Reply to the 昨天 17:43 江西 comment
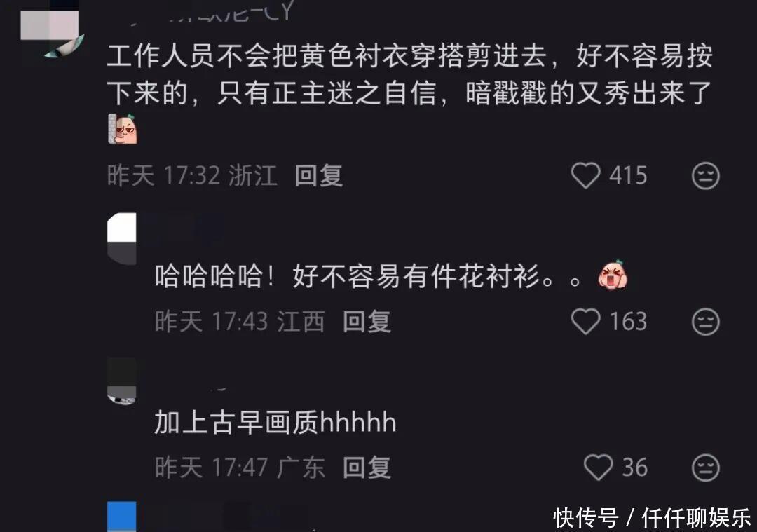Viewport: 757px width, 532px height. (x=367, y=322)
